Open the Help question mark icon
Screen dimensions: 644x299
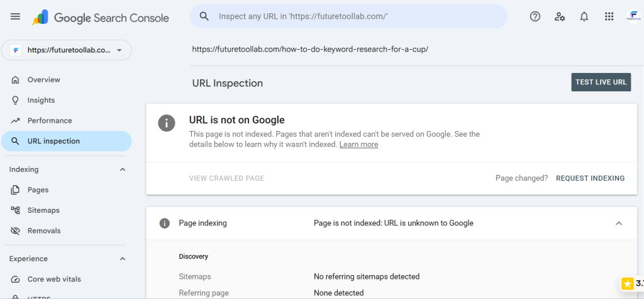coord(535,16)
